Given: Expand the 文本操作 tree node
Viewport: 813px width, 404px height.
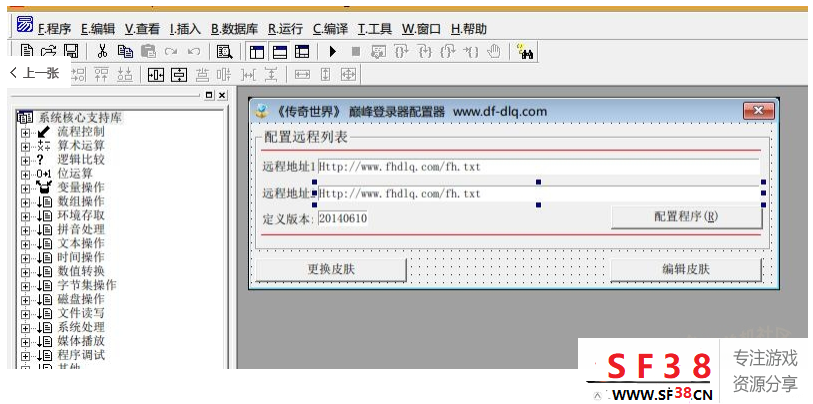Looking at the screenshot, I should point(25,244).
